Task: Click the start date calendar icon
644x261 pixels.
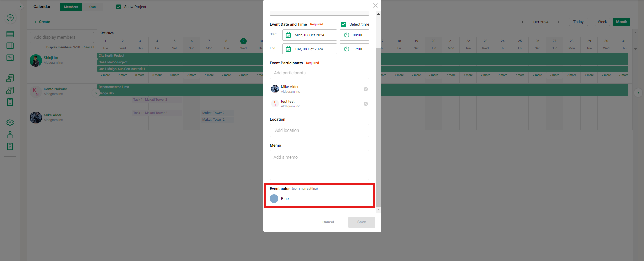Action: click(x=288, y=35)
